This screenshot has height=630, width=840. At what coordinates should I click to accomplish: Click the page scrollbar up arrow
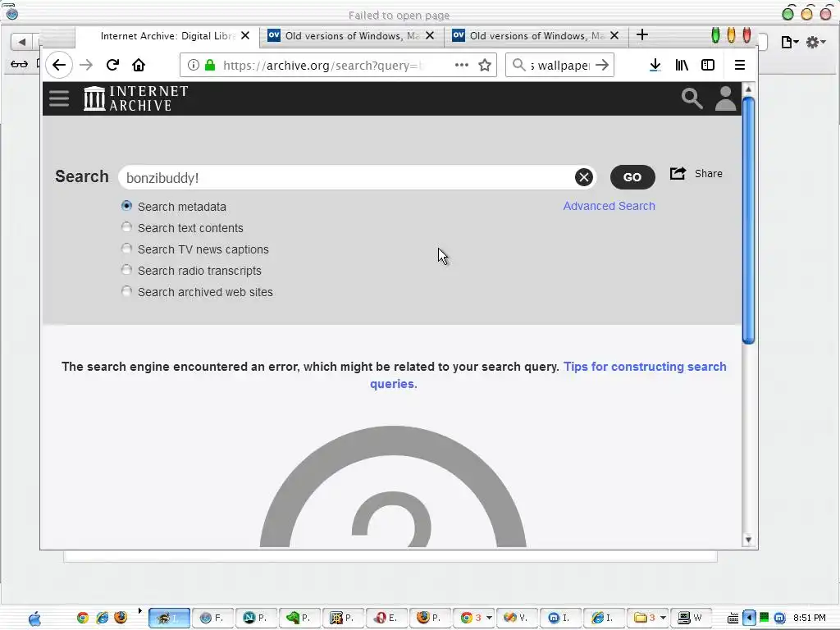click(748, 89)
